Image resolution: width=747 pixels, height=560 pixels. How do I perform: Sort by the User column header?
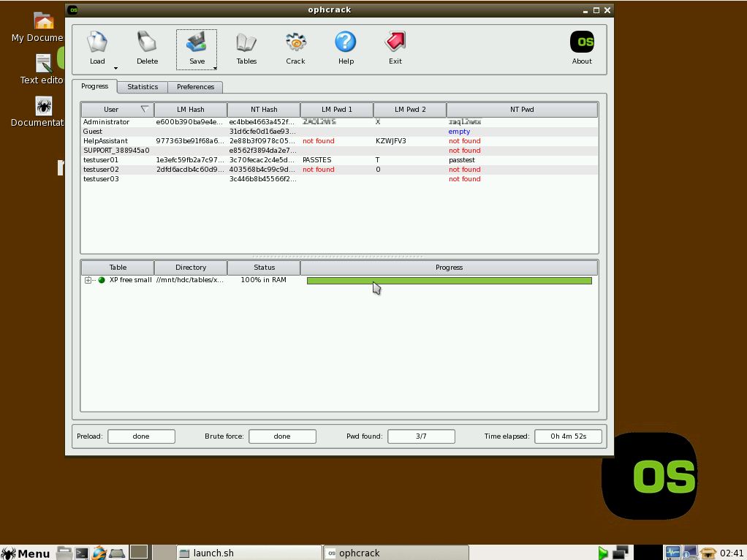[117, 110]
